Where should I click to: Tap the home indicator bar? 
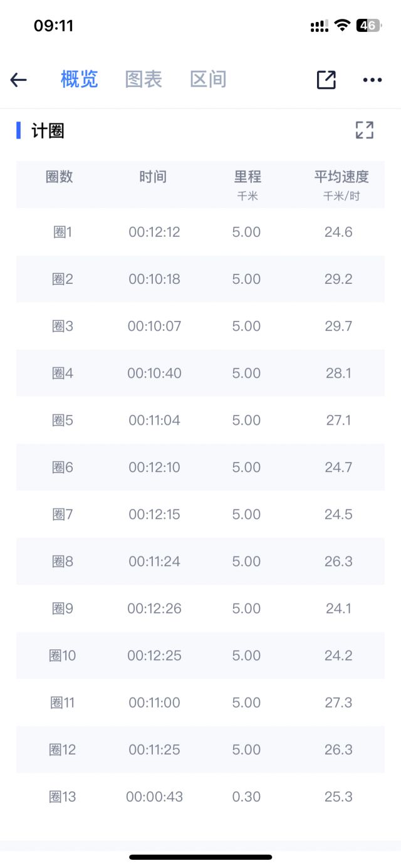pyautogui.click(x=200, y=857)
